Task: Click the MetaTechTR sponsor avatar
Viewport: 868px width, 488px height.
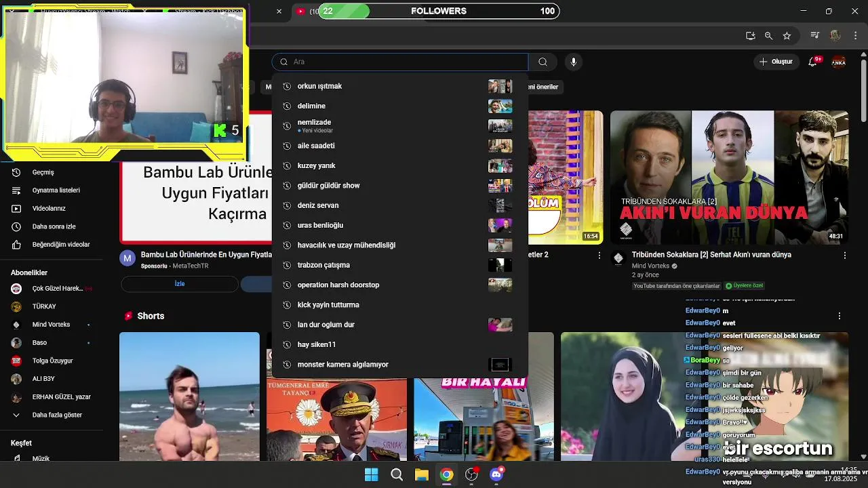Action: pyautogui.click(x=127, y=258)
